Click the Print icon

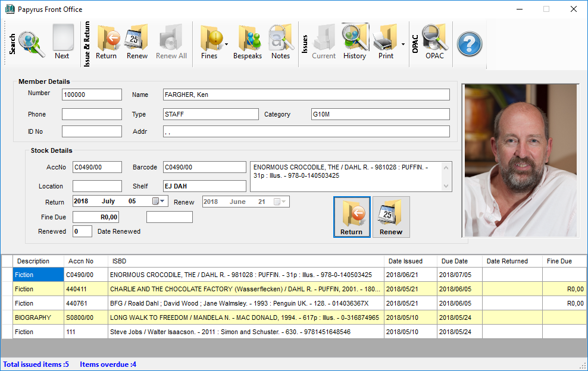[386, 42]
